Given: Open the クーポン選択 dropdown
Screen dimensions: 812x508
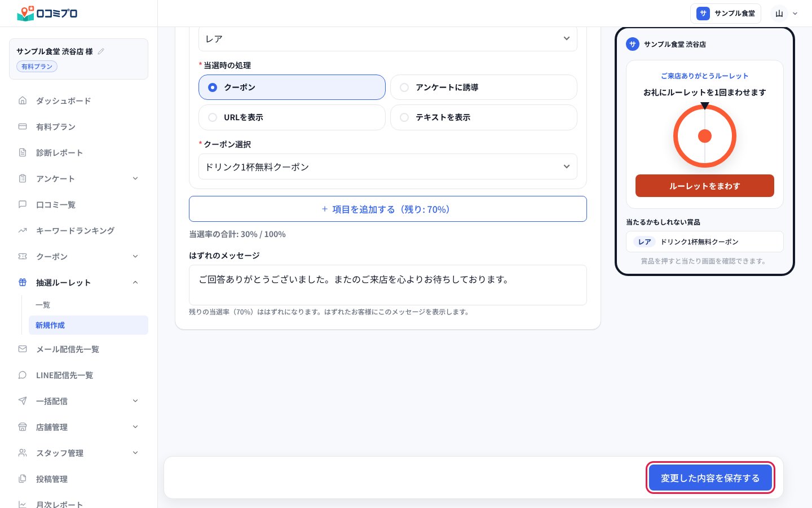Looking at the screenshot, I should 388,167.
